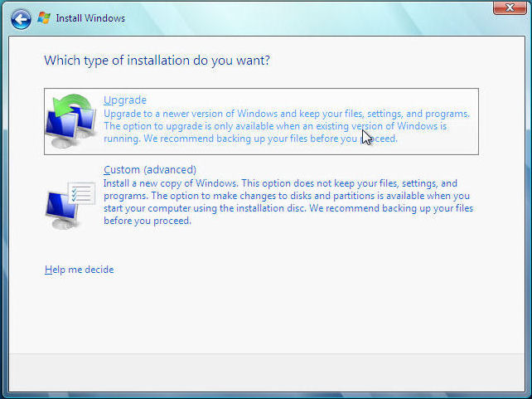The height and width of the screenshot is (399, 532).
Task: Choose the Custom (advanced) installation title
Action: [x=149, y=170]
